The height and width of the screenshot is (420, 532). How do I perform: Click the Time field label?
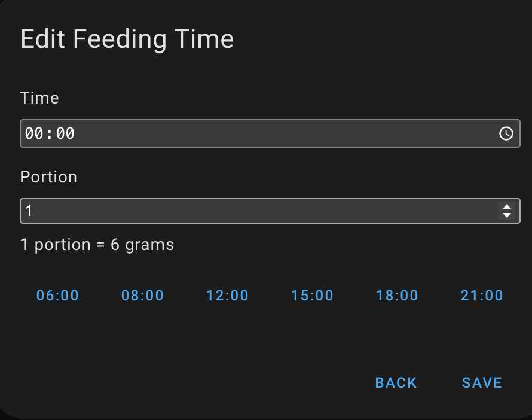pos(39,98)
